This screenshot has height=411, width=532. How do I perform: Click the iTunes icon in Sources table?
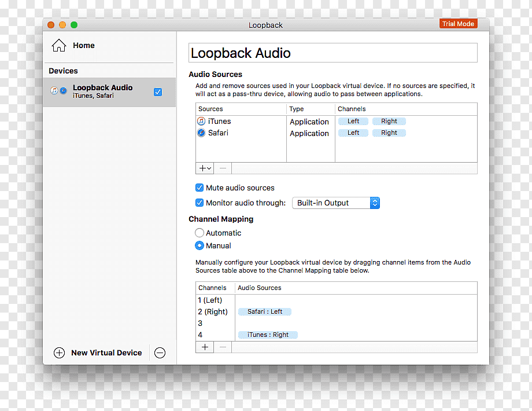(201, 121)
